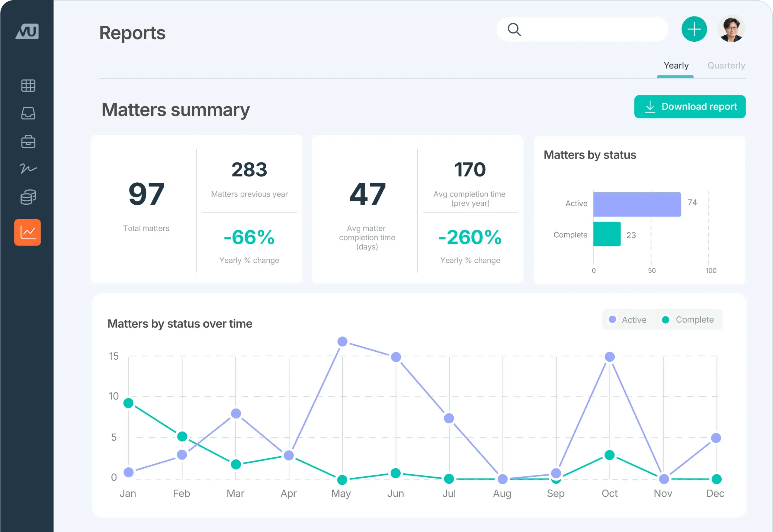This screenshot has width=773, height=532.
Task: Select the orange reports chart icon
Action: 28,232
